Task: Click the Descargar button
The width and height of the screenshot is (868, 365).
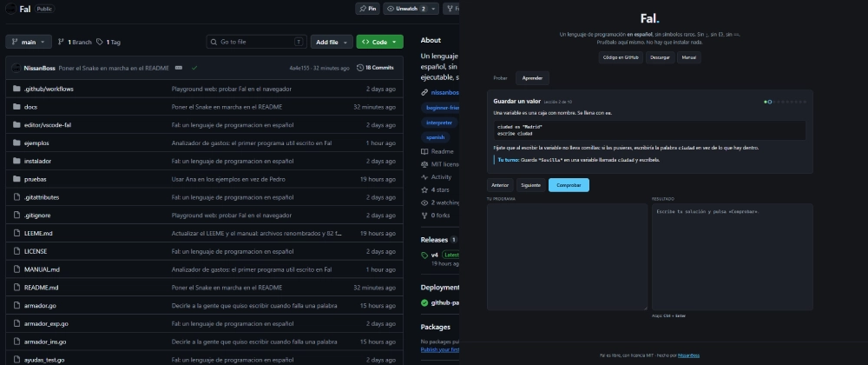Action: pos(660,57)
